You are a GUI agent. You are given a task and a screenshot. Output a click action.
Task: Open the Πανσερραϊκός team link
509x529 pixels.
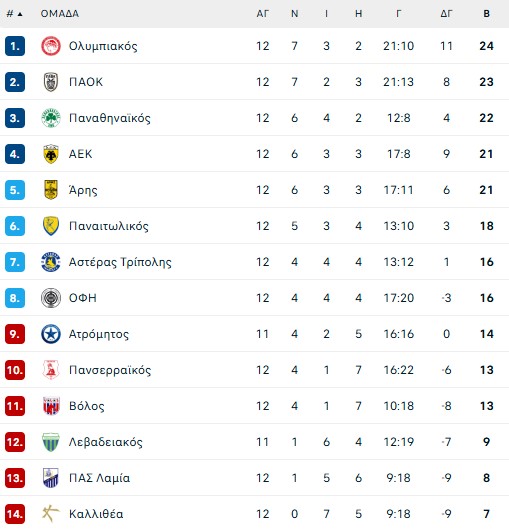click(110, 370)
